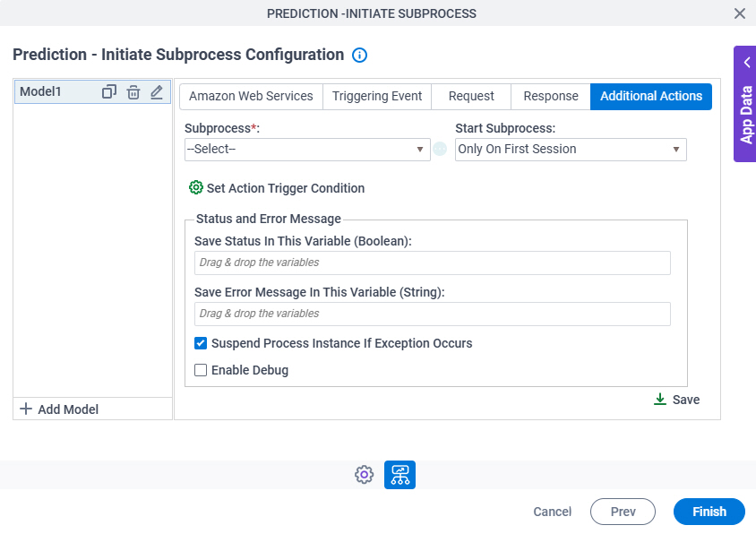The image size is (756, 534).
Task: Toggle Suspend Process Instance If Exception Occurs
Action: point(201,343)
